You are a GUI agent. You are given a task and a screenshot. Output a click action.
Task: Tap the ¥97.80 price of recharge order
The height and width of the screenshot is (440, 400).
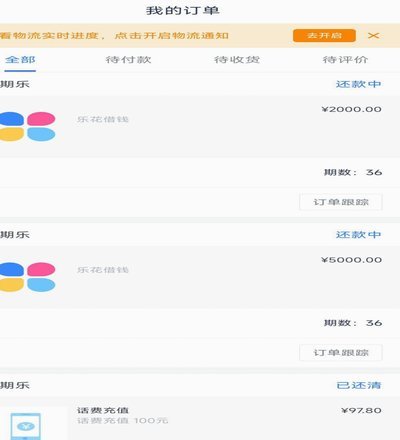tap(362, 410)
